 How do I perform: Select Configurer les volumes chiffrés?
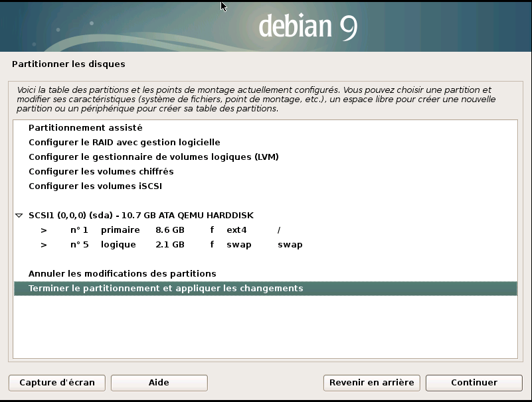(x=101, y=172)
